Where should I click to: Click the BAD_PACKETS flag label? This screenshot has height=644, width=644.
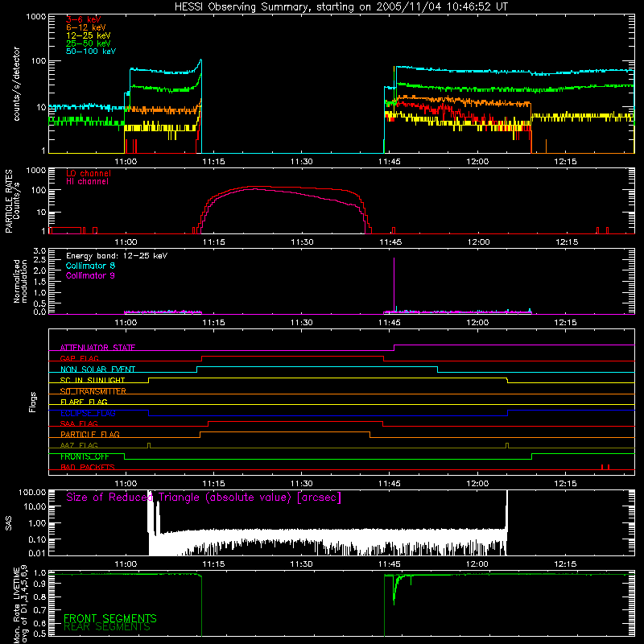88,467
